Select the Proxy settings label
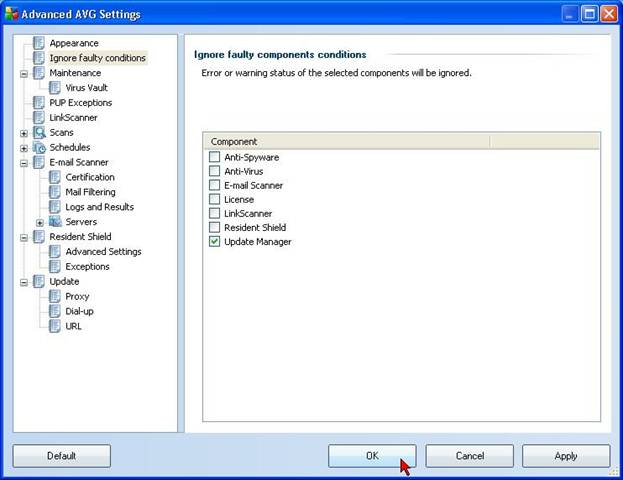Screen dimensions: 623x480 coord(77,296)
